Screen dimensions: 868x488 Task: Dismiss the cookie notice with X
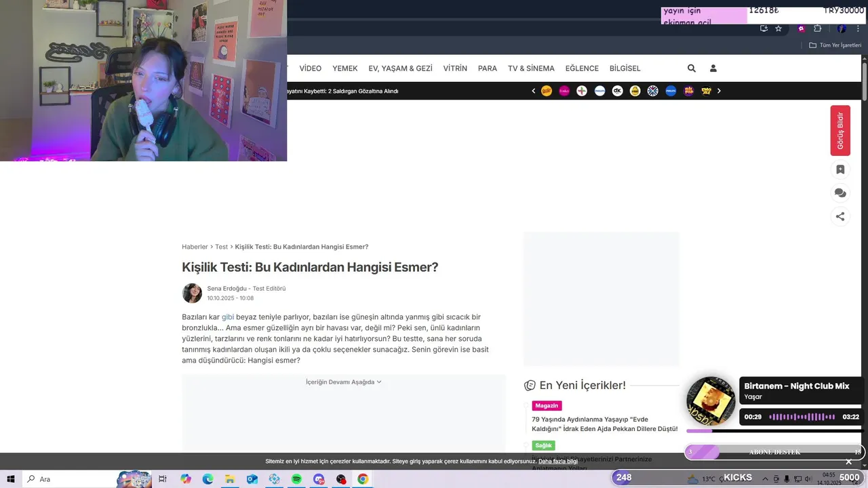tap(848, 462)
